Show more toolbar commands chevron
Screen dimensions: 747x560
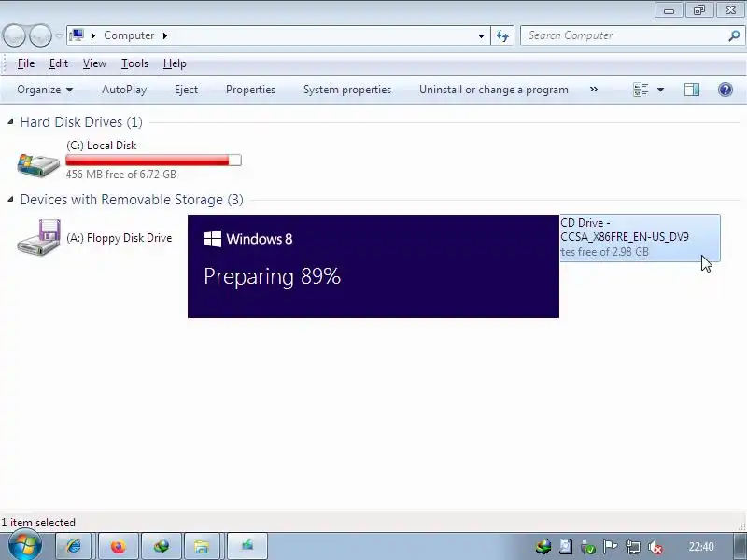point(594,90)
